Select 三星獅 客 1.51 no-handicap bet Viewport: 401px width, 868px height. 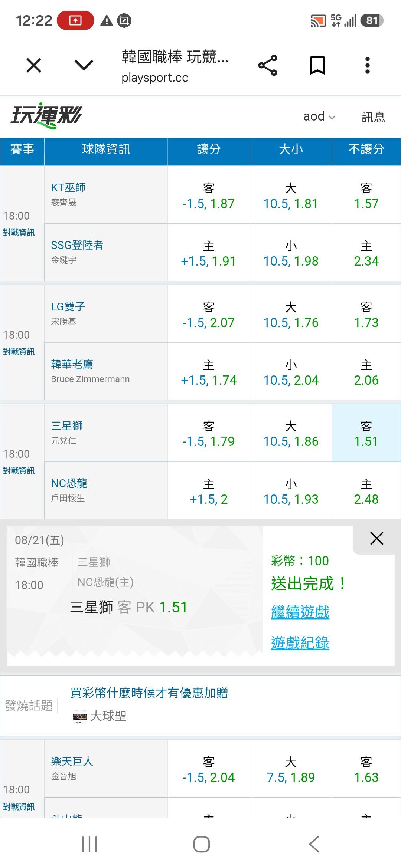coord(366,433)
